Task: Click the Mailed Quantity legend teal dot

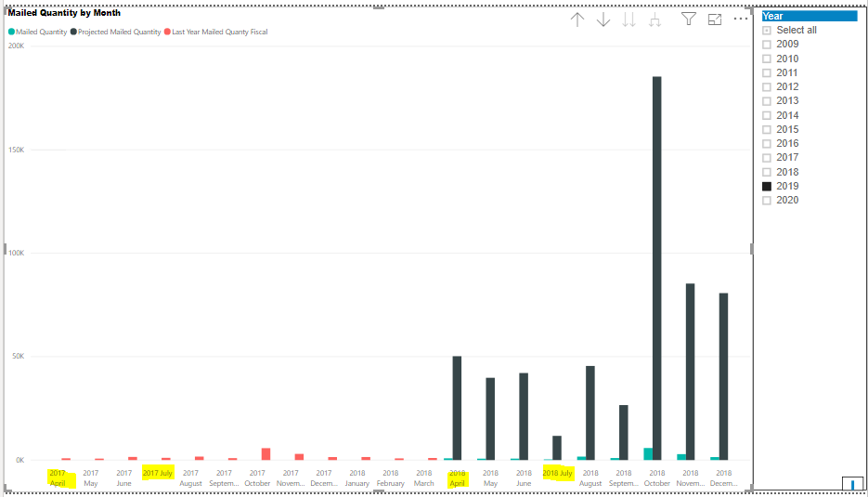Action: tap(11, 32)
